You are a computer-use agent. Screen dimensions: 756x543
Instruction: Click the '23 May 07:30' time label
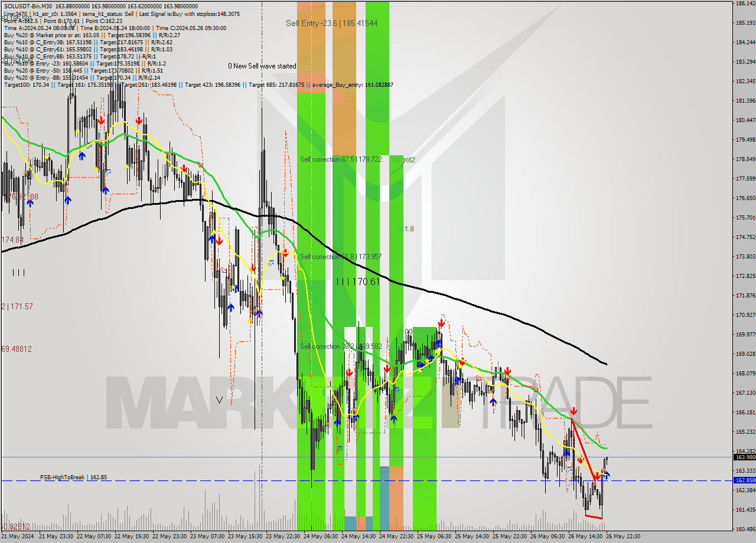tap(207, 537)
